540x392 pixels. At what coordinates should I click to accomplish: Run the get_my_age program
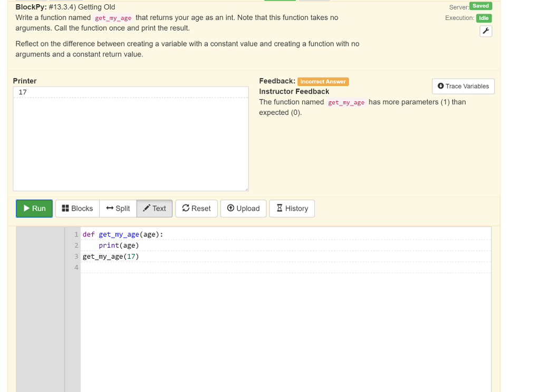34,208
